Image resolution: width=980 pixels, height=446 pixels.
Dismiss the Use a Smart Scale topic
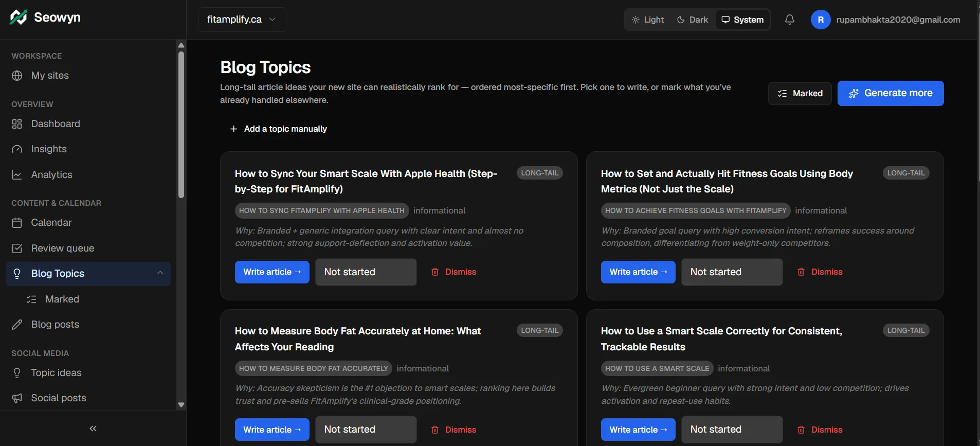coord(820,430)
